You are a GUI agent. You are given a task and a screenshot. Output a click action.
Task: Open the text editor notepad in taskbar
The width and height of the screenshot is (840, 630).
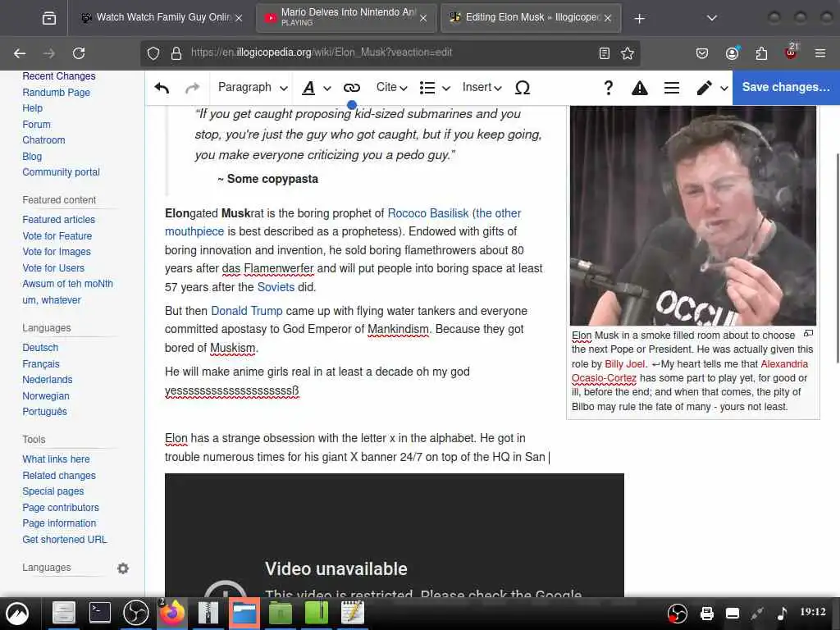[353, 612]
